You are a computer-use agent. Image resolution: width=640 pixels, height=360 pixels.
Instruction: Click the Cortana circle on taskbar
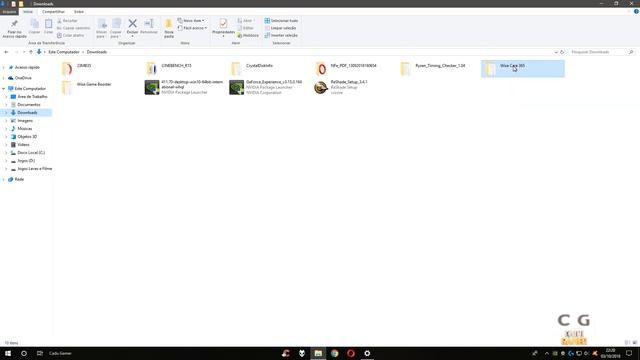point(24,353)
